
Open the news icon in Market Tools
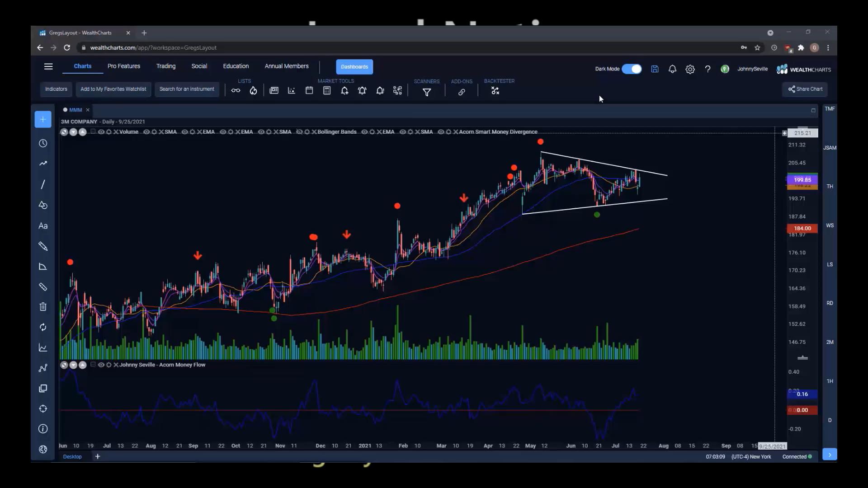click(274, 91)
